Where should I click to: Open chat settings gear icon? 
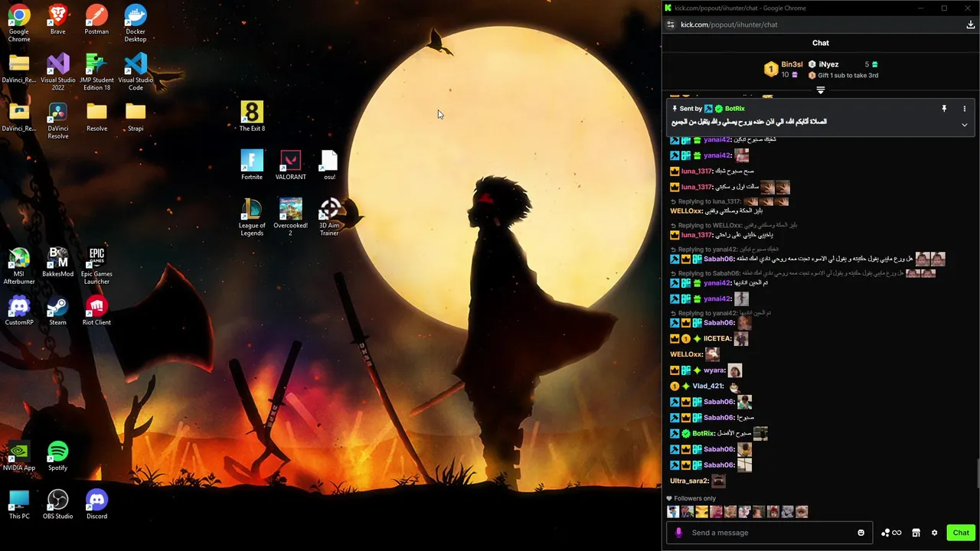click(934, 533)
